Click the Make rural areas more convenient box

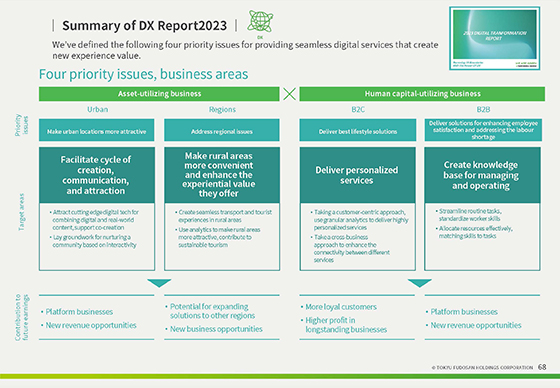pyautogui.click(x=222, y=175)
